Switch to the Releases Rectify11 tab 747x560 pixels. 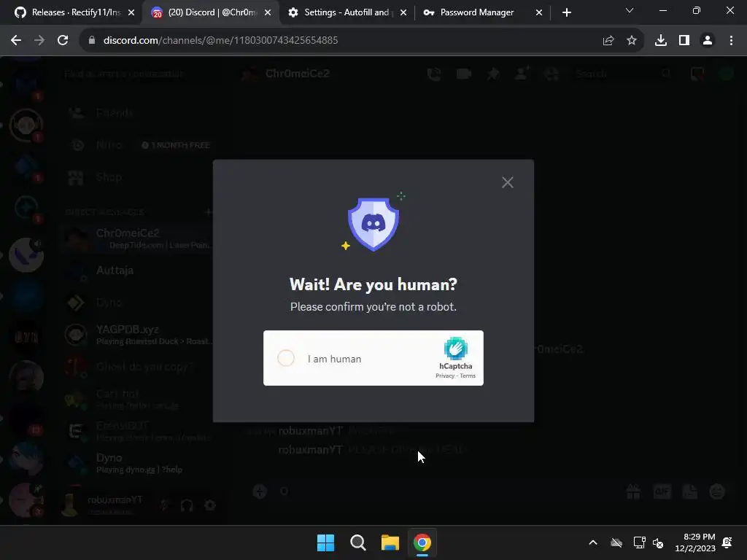click(75, 12)
